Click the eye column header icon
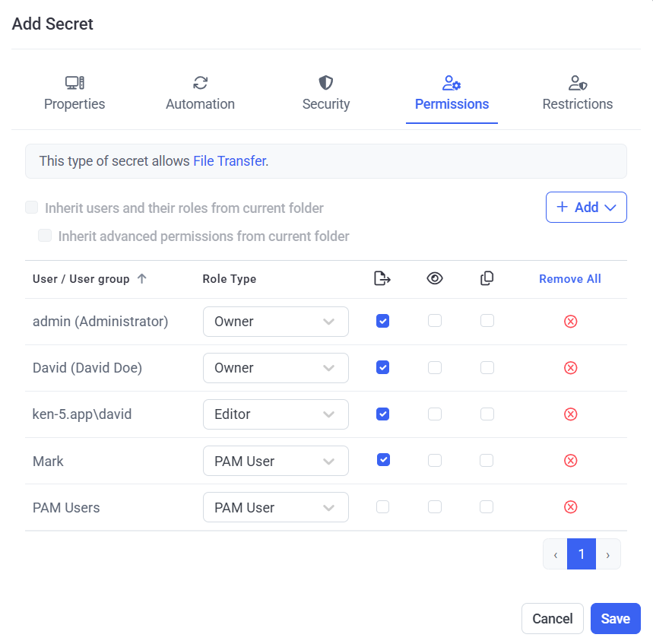This screenshot has height=644, width=653. pyautogui.click(x=434, y=279)
